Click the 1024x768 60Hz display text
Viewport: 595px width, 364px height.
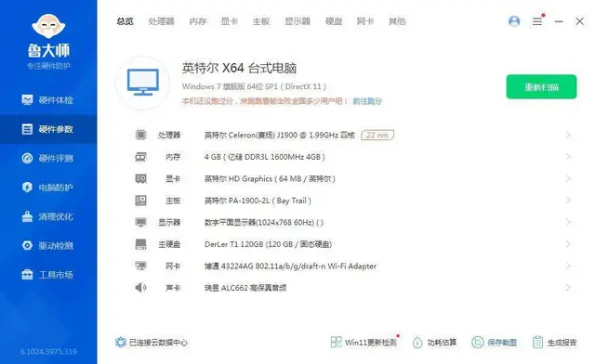(x=264, y=223)
